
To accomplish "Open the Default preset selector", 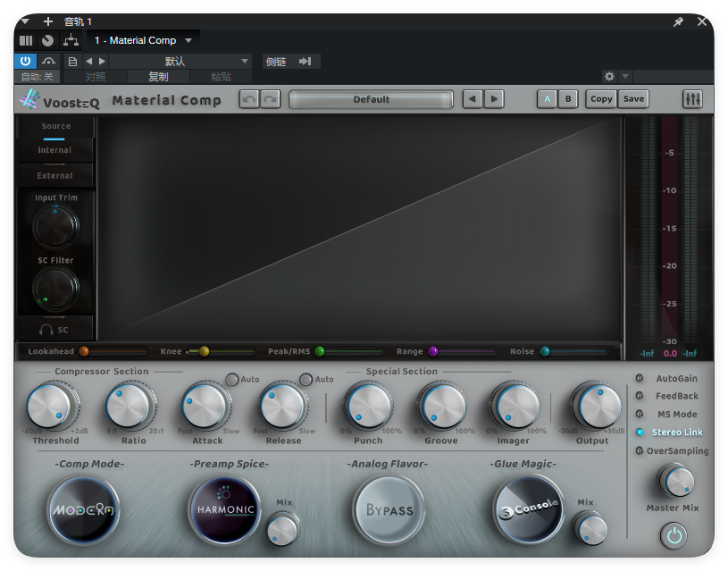I will click(x=371, y=99).
